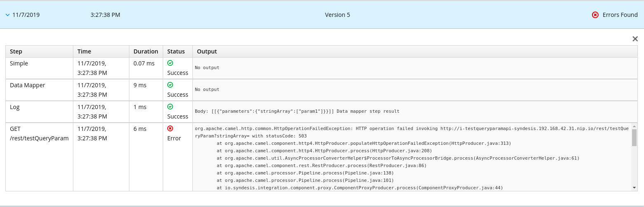This screenshot has width=644, height=207.
Task: Click the red Errors Found icon
Action: coord(595,15)
